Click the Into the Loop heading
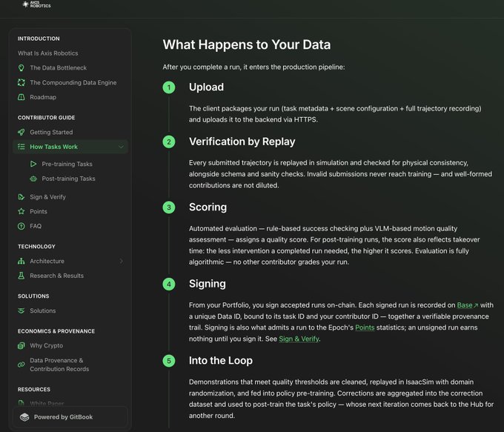This screenshot has height=432, width=504. 221,361
